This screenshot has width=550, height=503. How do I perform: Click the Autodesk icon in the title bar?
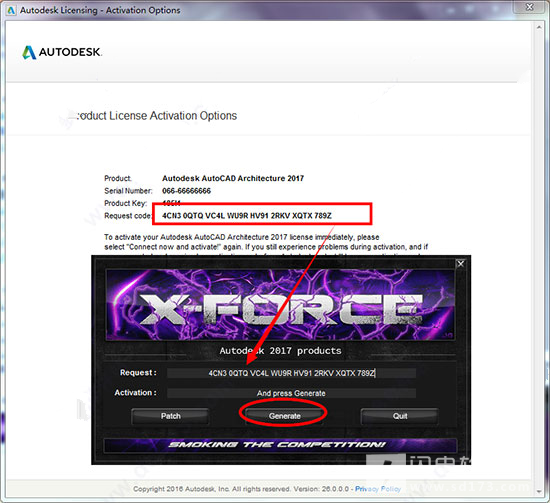[11, 10]
